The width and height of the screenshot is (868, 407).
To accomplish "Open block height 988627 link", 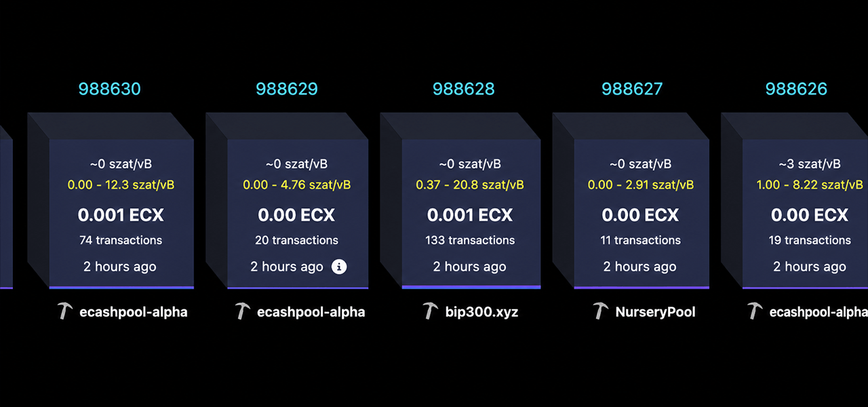I will 632,89.
